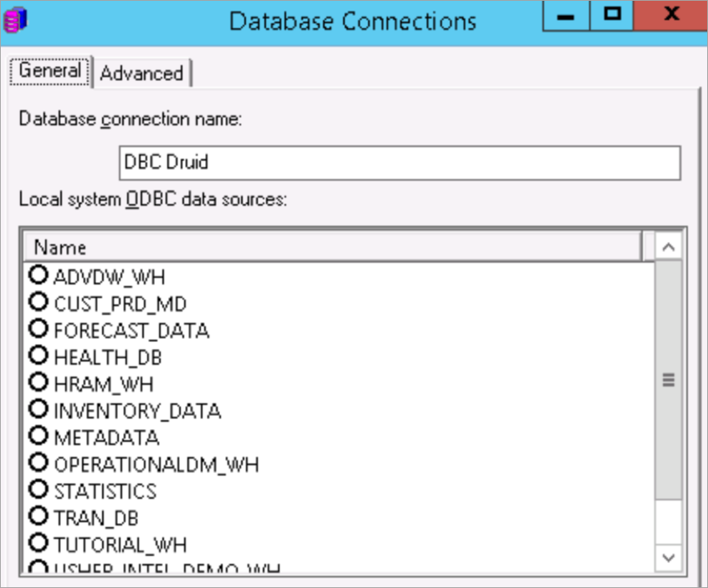Image resolution: width=708 pixels, height=588 pixels.
Task: Select the ADVDW_WH data source radio button
Action: tap(39, 276)
